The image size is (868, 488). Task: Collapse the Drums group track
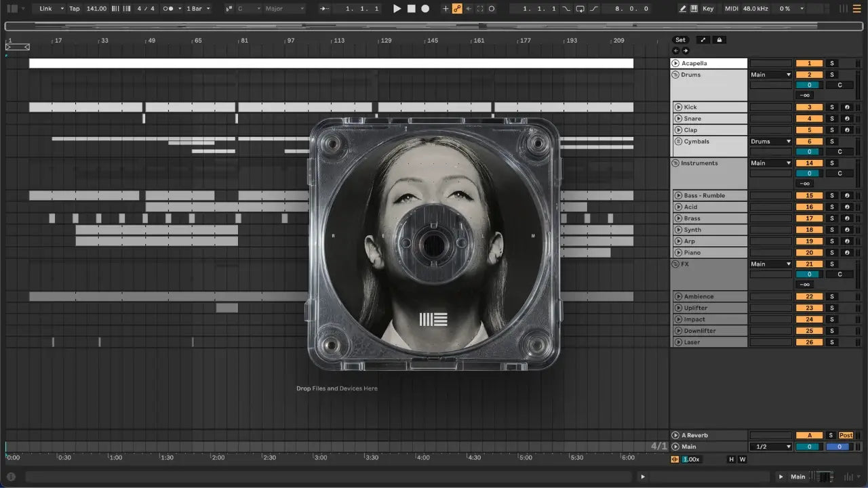(675, 75)
